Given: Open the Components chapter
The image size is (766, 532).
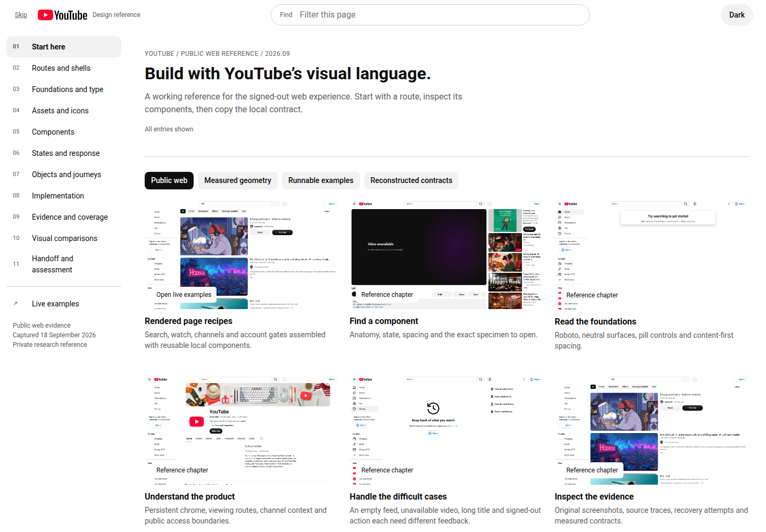Looking at the screenshot, I should tap(64, 132).
